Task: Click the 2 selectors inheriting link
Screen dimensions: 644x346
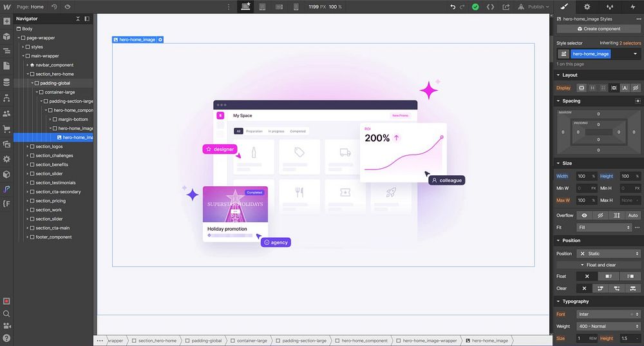Action: (x=630, y=43)
